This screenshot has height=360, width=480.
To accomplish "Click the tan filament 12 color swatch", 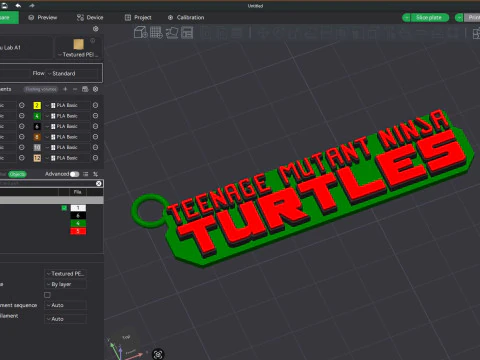I will point(37,158).
